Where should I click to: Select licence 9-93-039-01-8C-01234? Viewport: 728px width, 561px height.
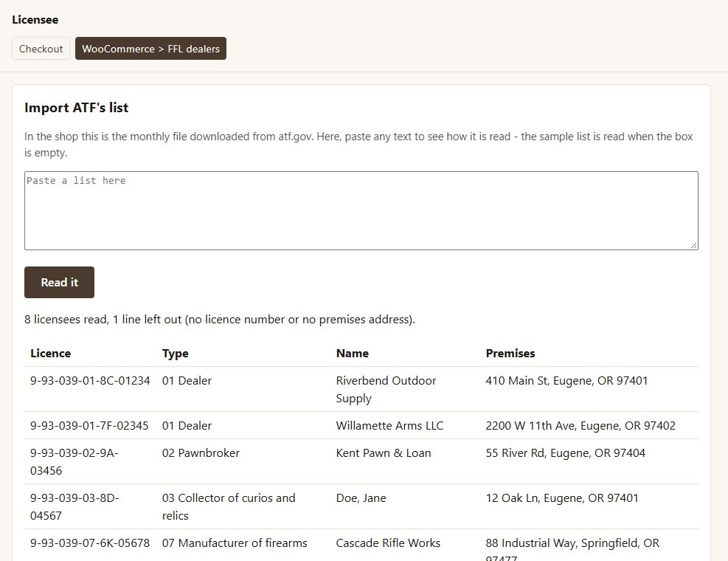click(x=90, y=381)
